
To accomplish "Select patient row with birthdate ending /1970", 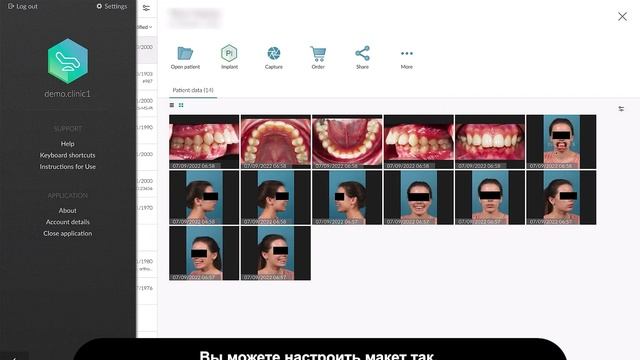I will (x=147, y=211).
